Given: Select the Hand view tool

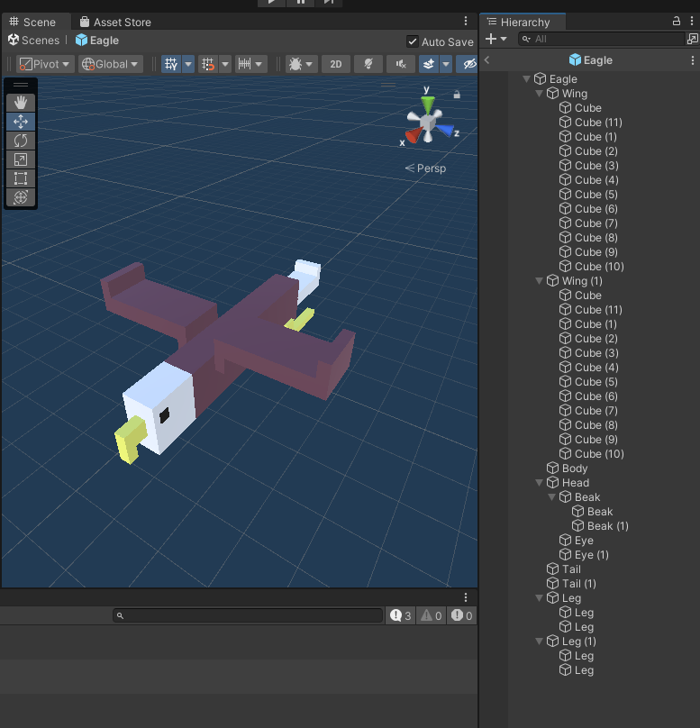Looking at the screenshot, I should [x=21, y=103].
